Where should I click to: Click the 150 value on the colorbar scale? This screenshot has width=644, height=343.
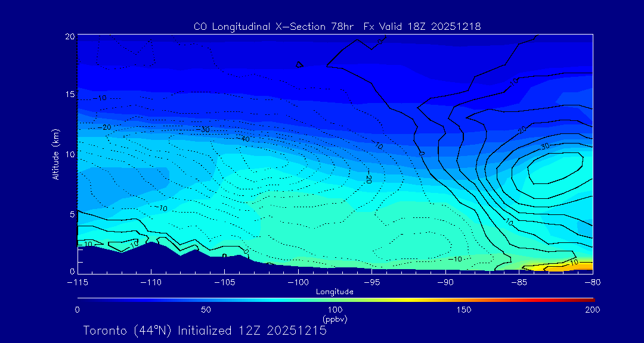coord(463,310)
